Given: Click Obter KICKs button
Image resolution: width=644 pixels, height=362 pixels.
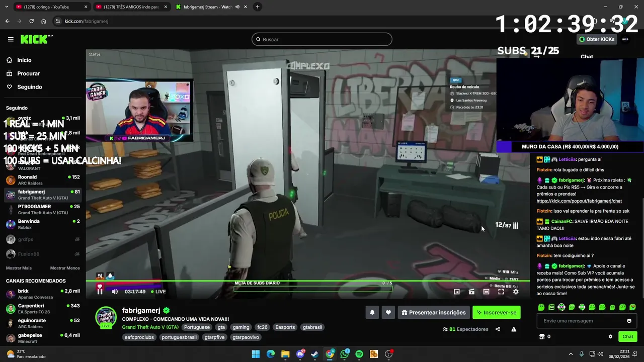Looking at the screenshot, I should [x=597, y=39].
